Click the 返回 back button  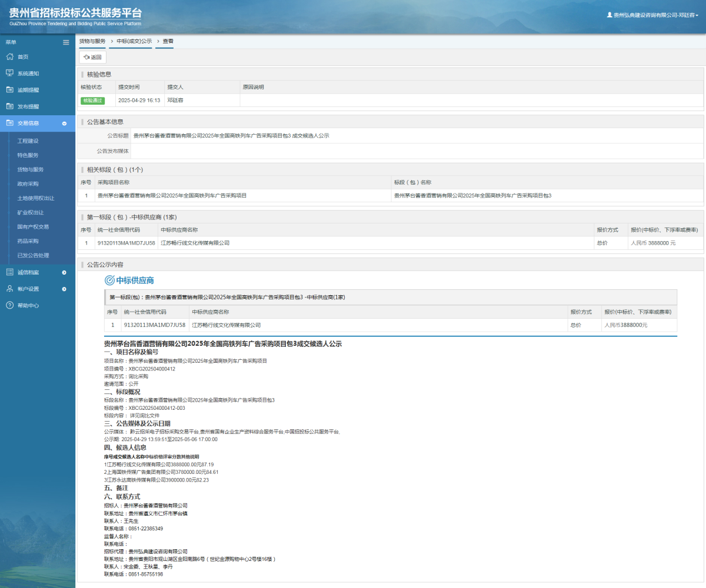[x=92, y=57]
